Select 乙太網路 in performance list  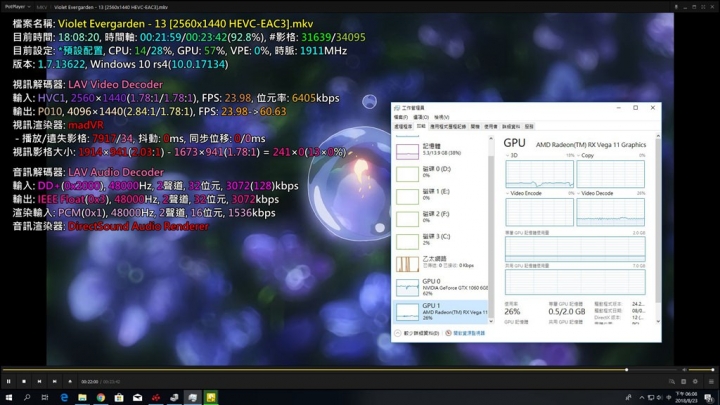[441, 263]
